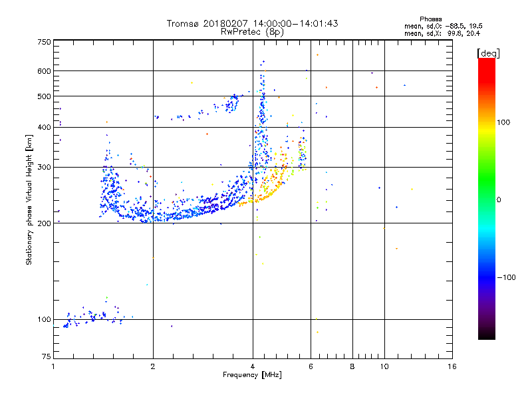Click 'Stationary phase Virtual Height [km]' axis title
Viewport: 532px width, 399px height.
pyautogui.click(x=29, y=199)
